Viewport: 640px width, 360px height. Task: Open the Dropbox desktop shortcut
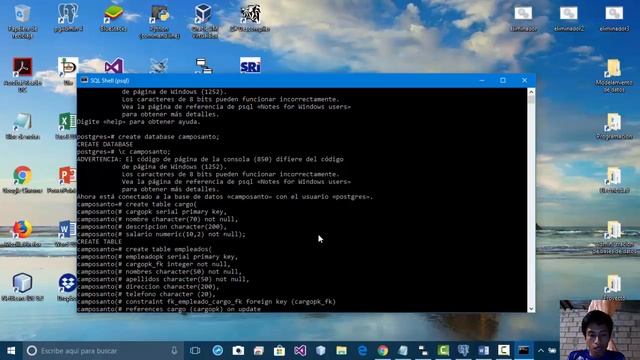[x=67, y=287]
